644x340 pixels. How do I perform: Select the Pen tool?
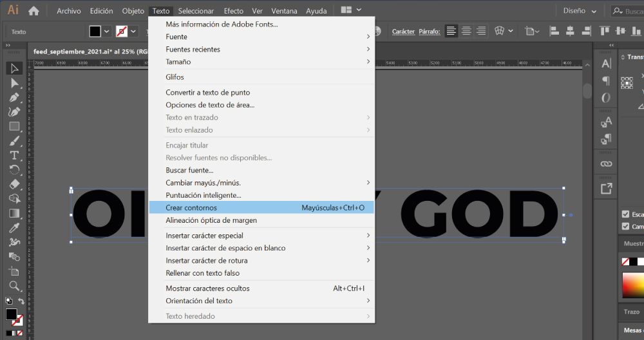pos(14,97)
